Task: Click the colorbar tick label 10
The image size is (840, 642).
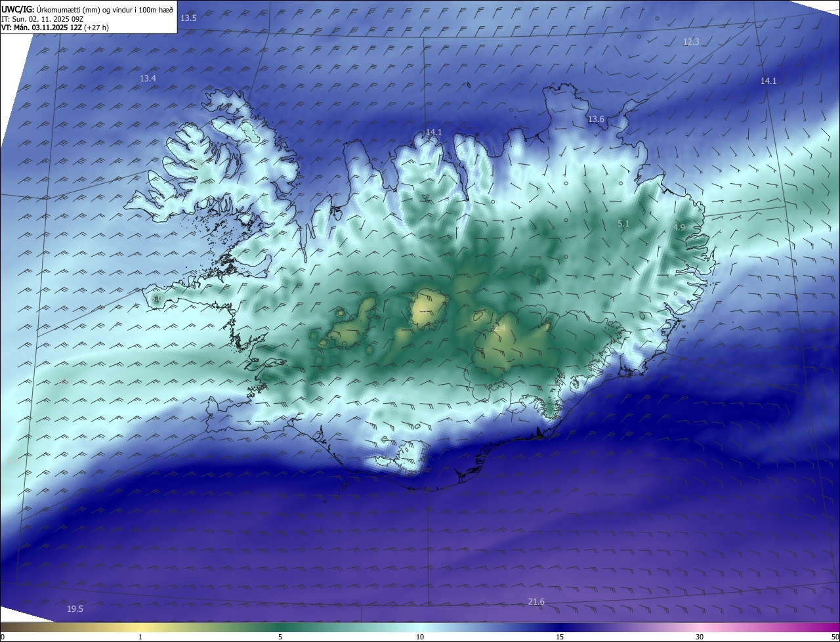Action: [420, 637]
